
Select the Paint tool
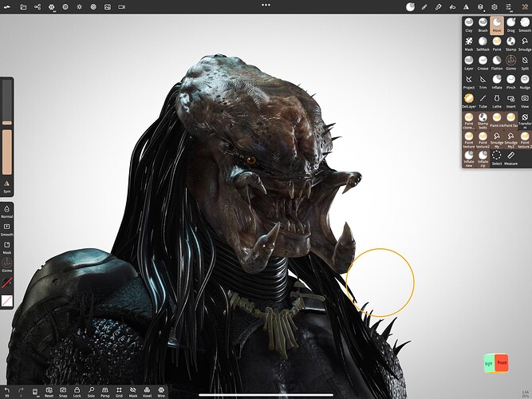pos(497,44)
